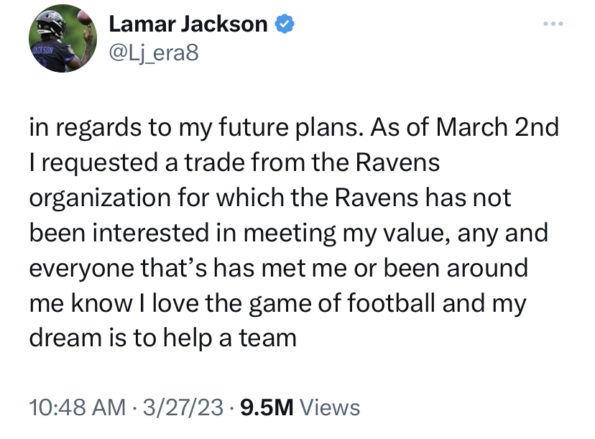Viewport: 595px width, 439px height.
Task: Click the words "everyone that's"
Action: pos(118,268)
